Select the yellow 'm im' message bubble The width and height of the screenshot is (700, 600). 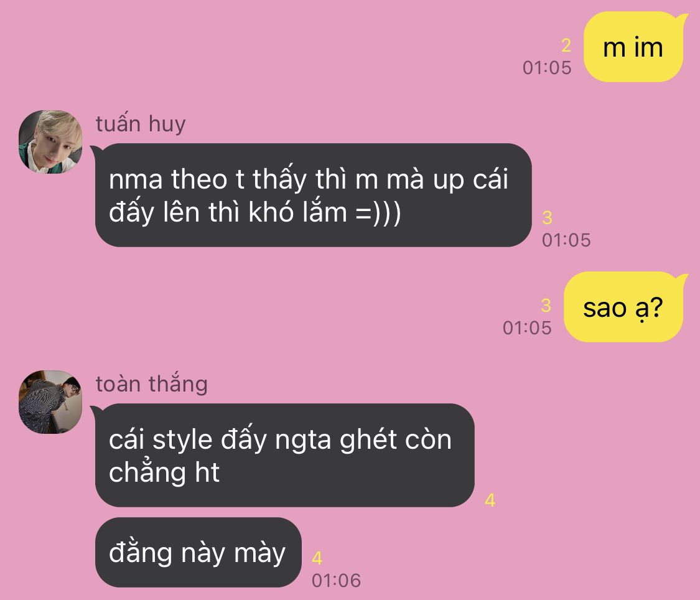pos(633,47)
